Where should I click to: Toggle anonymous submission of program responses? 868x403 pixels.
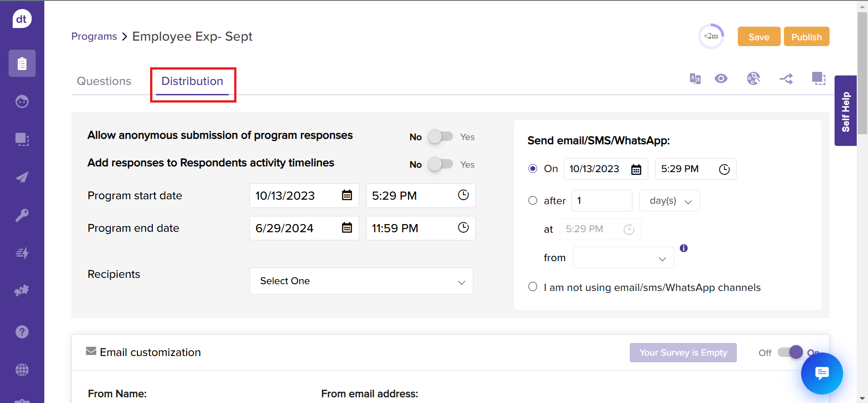point(440,136)
